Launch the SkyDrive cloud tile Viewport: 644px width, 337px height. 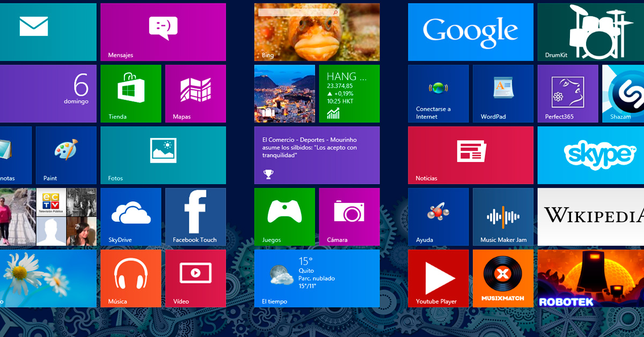(x=130, y=216)
